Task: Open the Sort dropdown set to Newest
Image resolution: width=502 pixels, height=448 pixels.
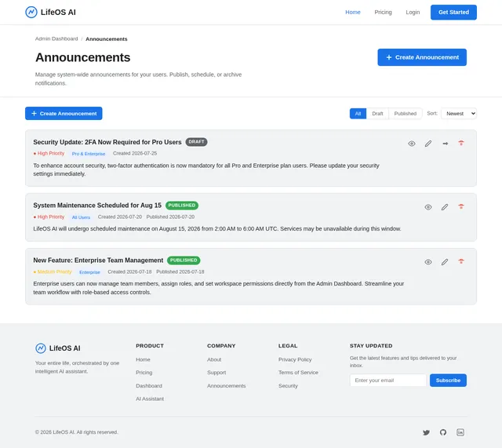Action: (459, 113)
